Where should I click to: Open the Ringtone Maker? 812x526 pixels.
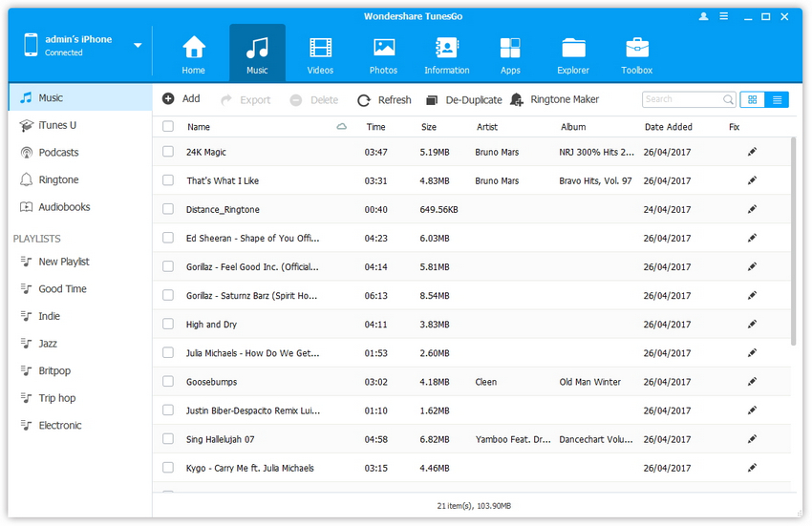tap(555, 99)
